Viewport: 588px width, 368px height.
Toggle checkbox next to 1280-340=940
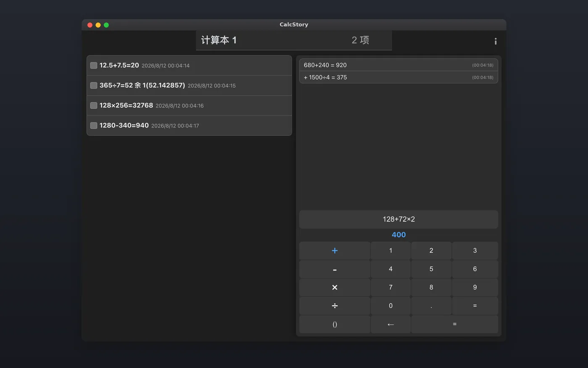point(94,125)
